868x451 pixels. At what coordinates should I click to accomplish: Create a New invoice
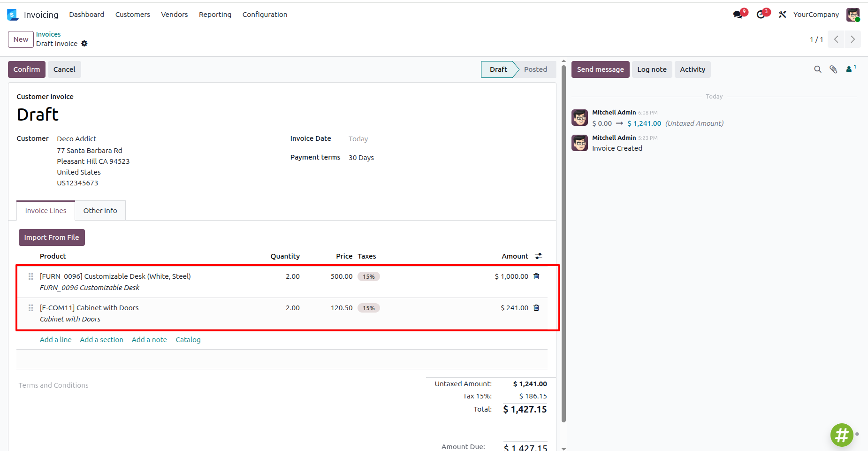point(21,39)
